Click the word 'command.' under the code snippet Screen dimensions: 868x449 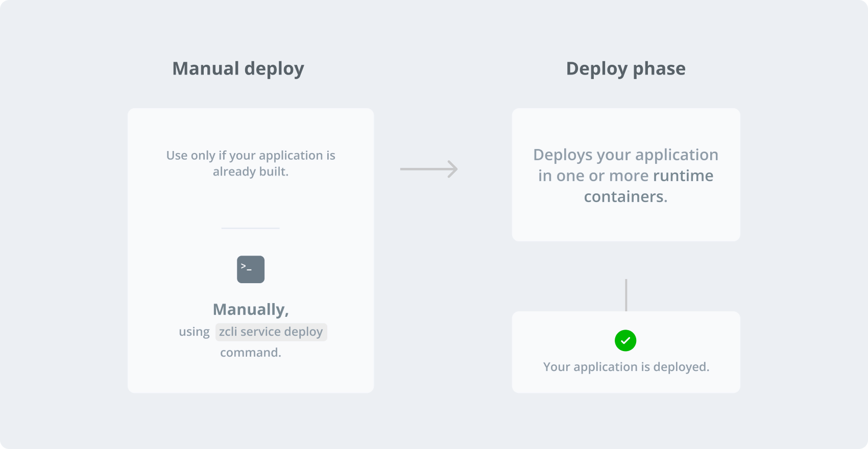tap(251, 353)
